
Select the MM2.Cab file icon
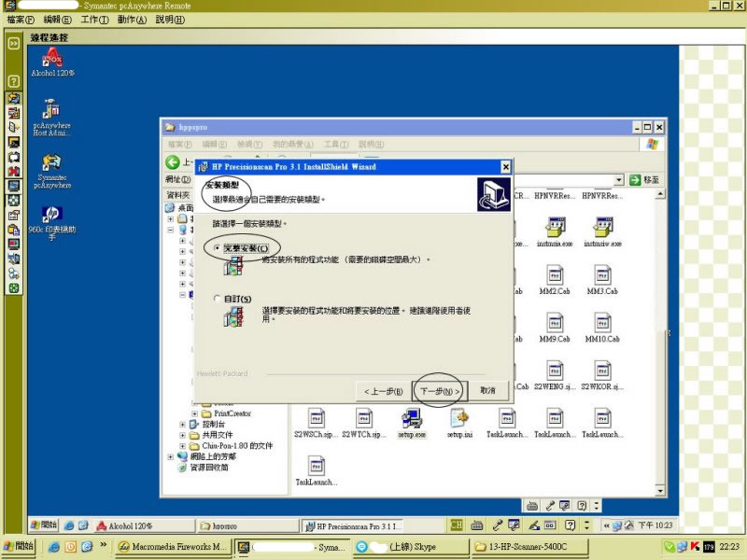(555, 280)
